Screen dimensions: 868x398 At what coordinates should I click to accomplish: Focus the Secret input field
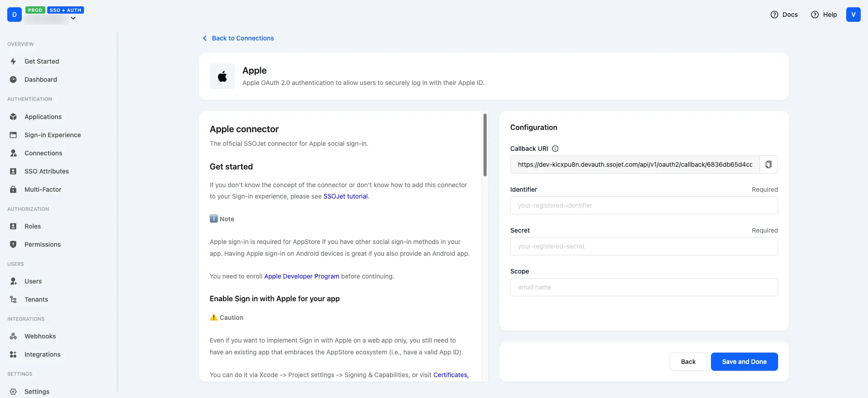(644, 246)
